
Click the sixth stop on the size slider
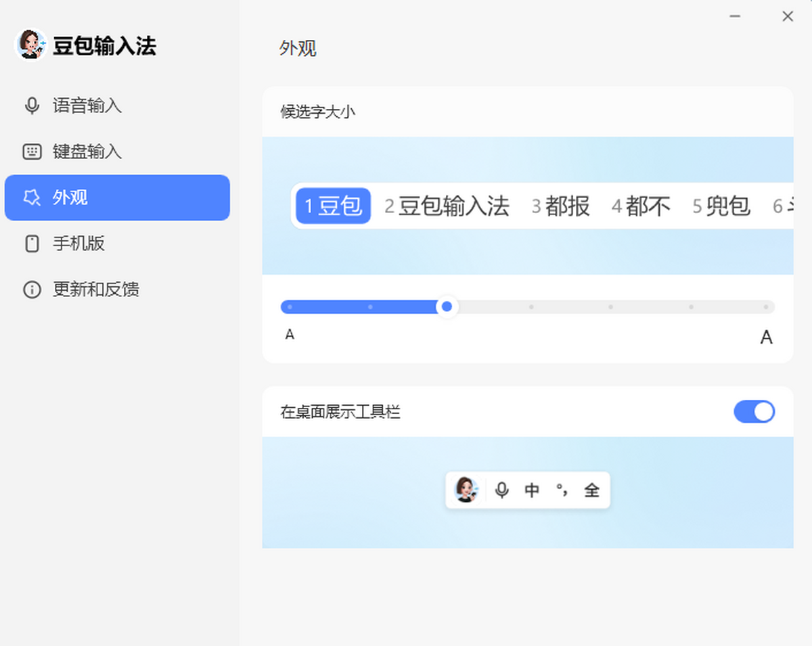(x=691, y=307)
